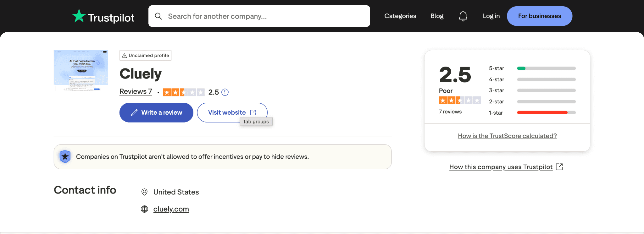644x234 pixels.
Task: Click the Poor rating label
Action: [x=446, y=91]
